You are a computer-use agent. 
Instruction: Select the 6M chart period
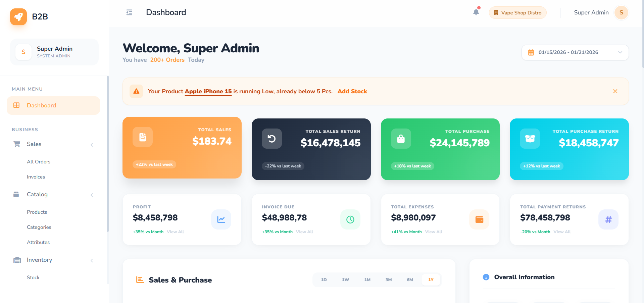pos(410,280)
